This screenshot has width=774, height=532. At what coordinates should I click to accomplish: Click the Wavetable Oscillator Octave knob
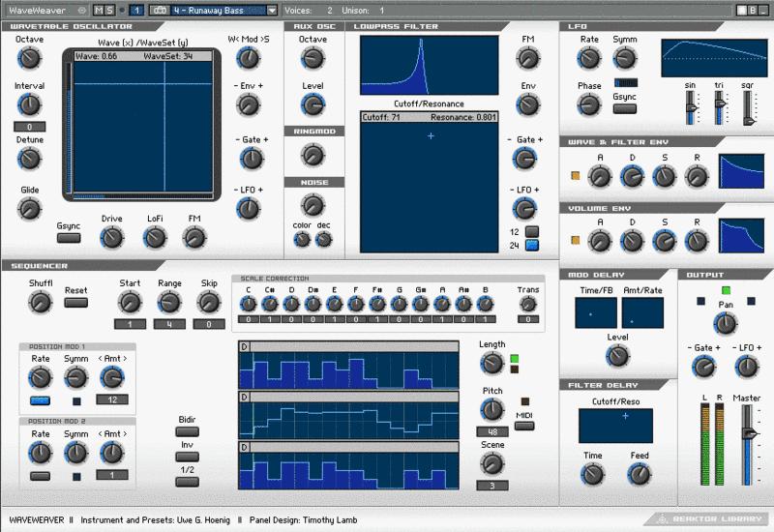click(29, 59)
